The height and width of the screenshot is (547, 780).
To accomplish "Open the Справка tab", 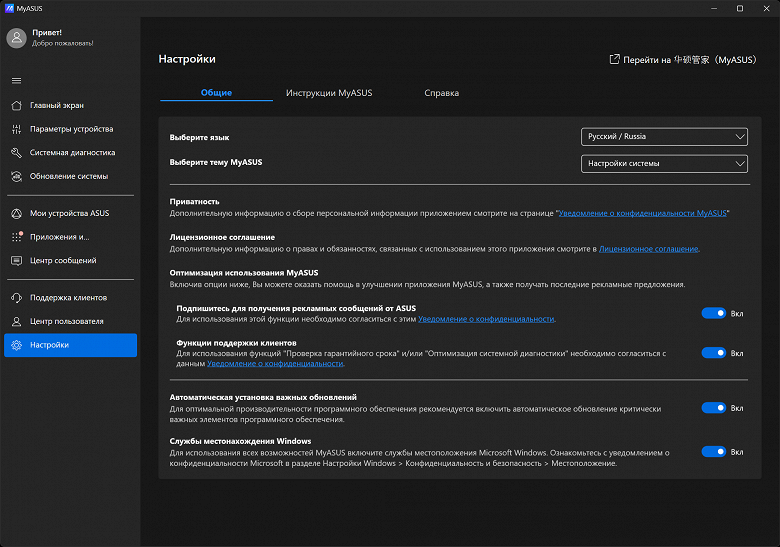I will [441, 93].
